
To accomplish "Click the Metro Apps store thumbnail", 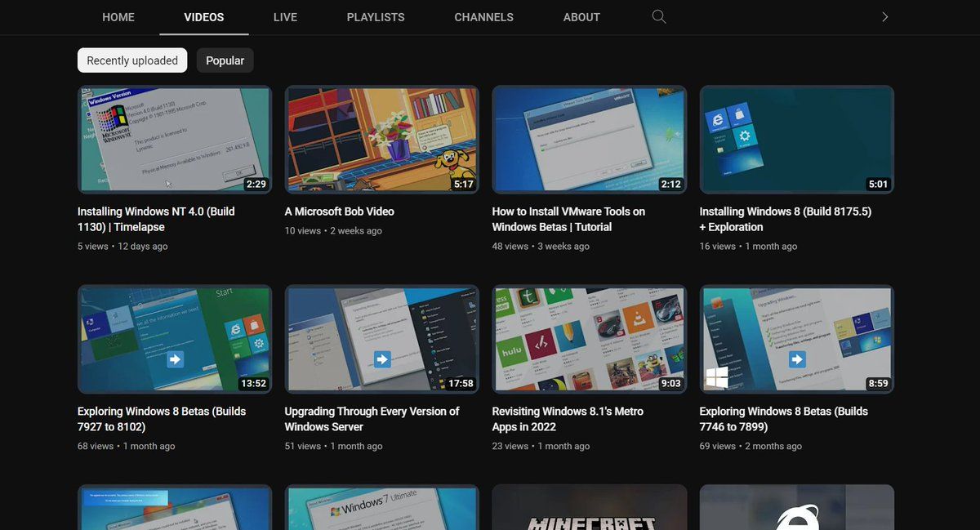I will coord(589,339).
